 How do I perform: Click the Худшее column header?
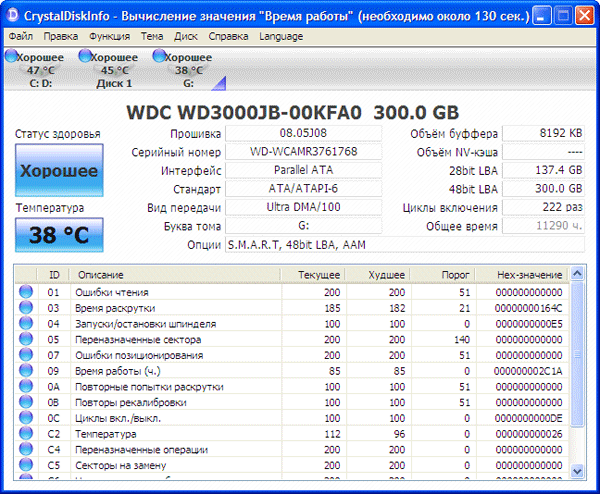pyautogui.click(x=378, y=274)
